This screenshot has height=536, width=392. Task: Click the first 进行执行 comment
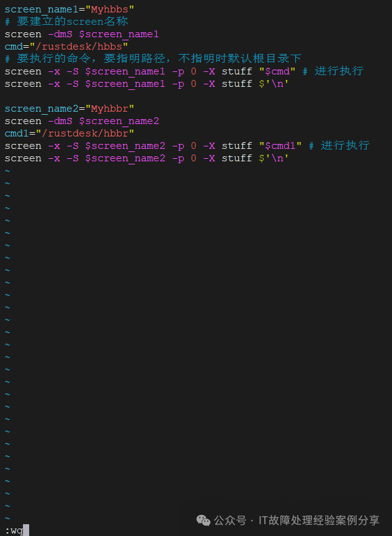tap(333, 71)
